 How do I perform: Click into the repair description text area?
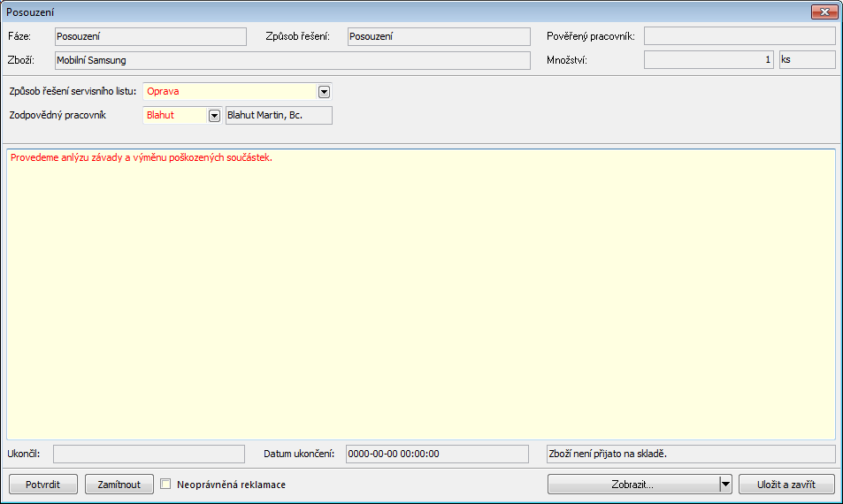point(421,294)
